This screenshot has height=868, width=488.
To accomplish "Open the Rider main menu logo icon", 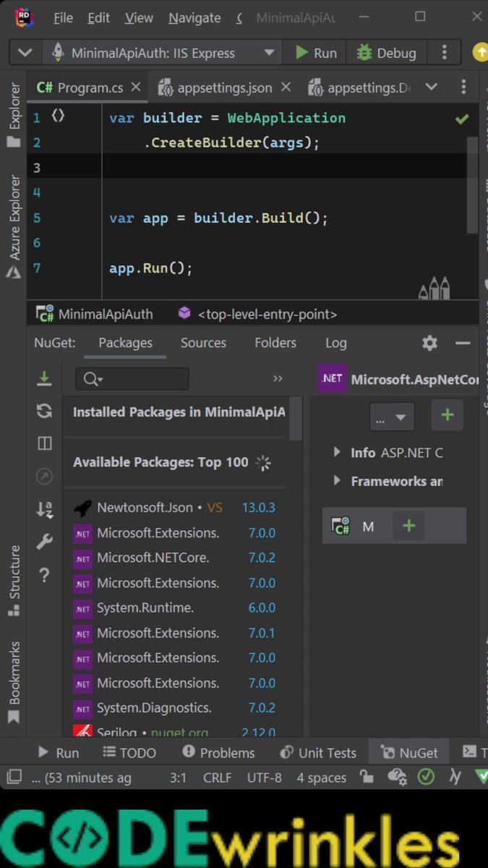I will [x=23, y=17].
